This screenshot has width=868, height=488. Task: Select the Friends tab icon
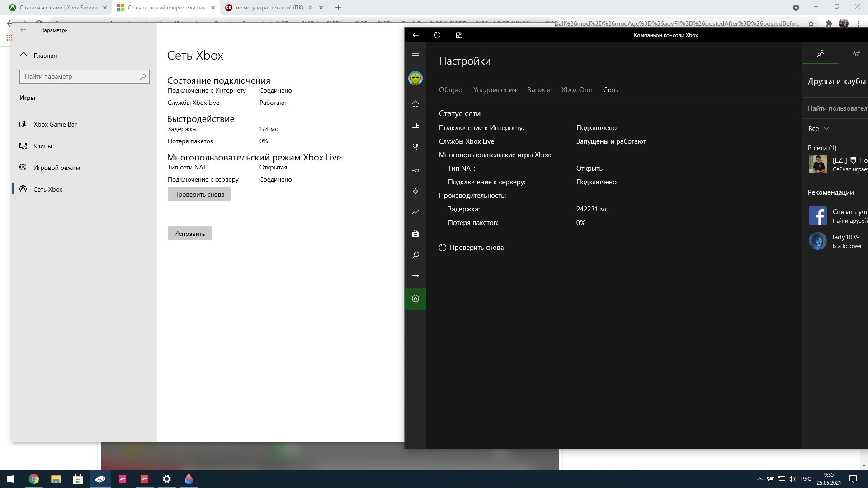[x=821, y=54]
